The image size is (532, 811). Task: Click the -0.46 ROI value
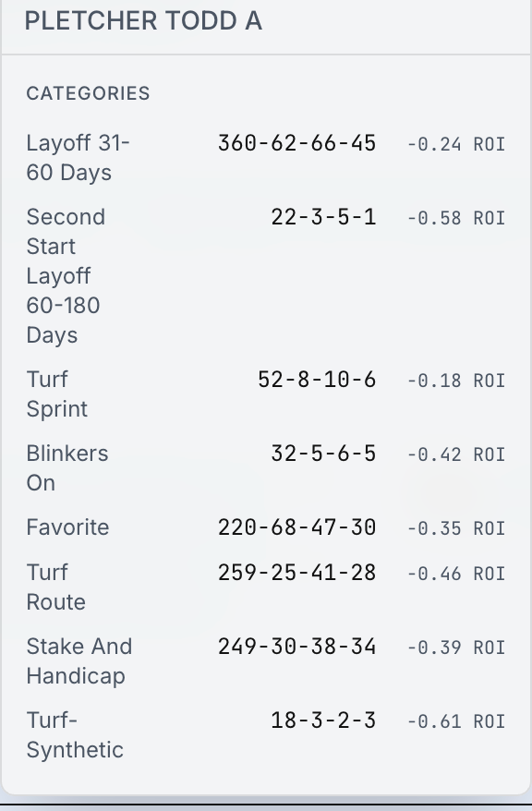456,574
